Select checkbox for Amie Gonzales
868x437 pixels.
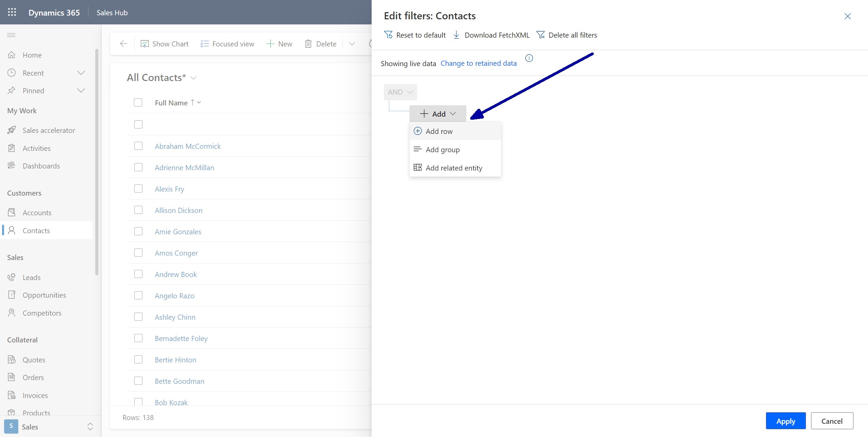point(138,231)
